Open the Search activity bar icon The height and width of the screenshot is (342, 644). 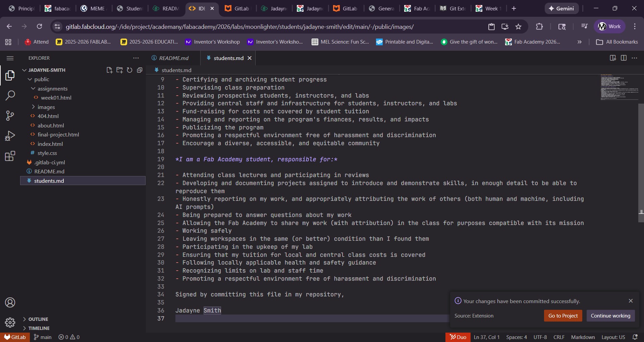pos(10,96)
